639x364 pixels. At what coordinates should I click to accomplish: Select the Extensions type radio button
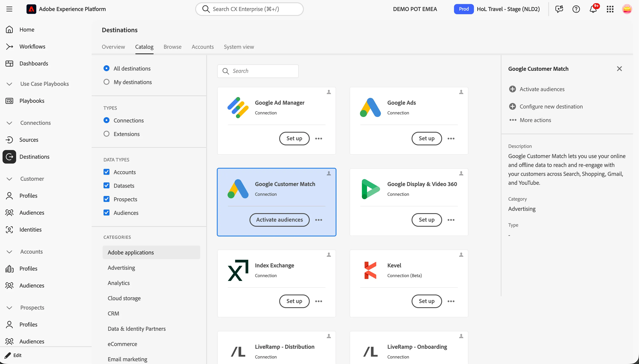pyautogui.click(x=106, y=134)
